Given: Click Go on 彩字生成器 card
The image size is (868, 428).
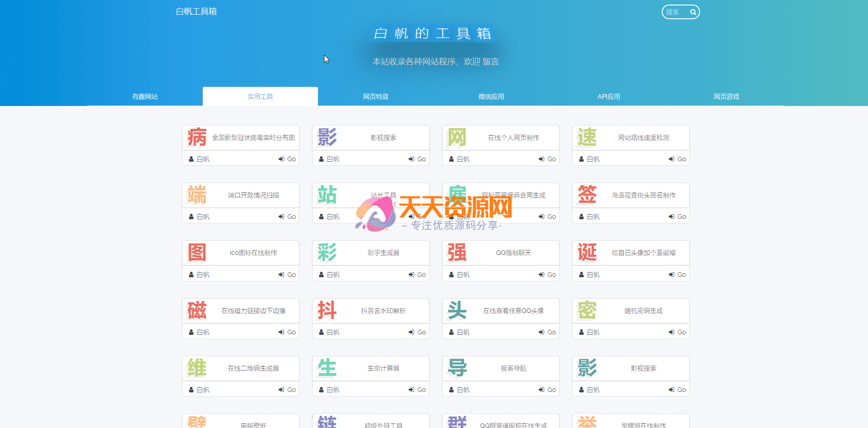Looking at the screenshot, I should [417, 275].
